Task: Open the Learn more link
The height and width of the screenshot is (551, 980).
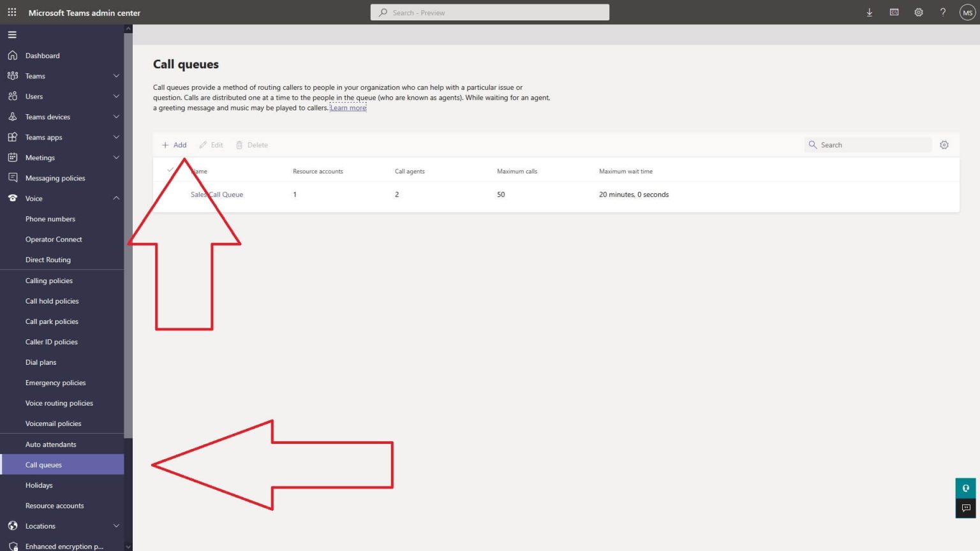Action: [x=348, y=107]
